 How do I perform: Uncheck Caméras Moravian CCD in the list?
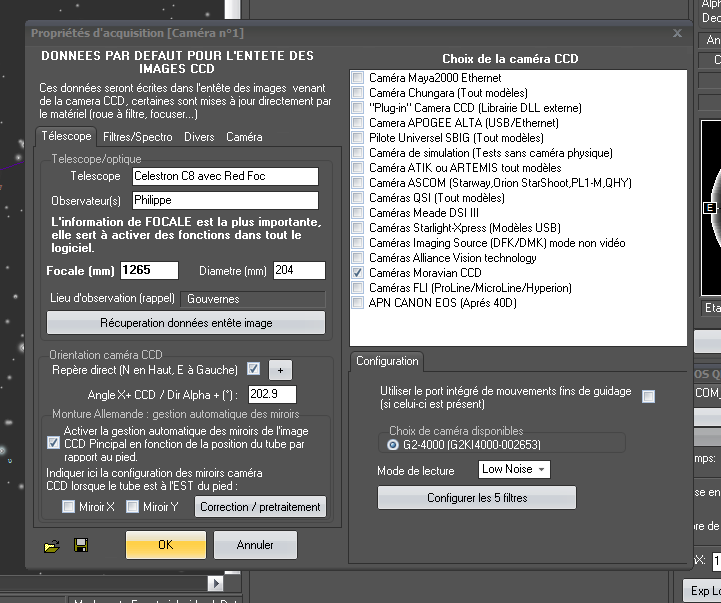click(360, 272)
